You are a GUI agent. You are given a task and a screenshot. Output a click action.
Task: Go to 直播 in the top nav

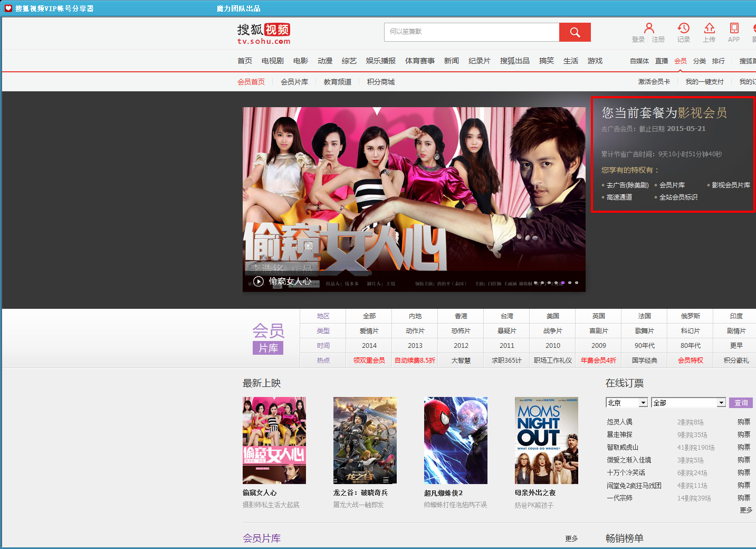[x=662, y=61]
